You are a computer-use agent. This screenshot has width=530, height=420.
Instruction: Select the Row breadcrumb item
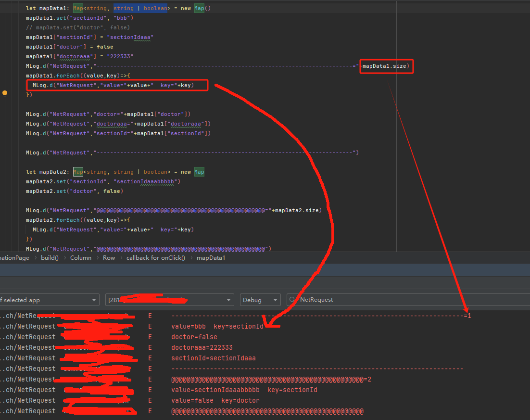pyautogui.click(x=109, y=257)
